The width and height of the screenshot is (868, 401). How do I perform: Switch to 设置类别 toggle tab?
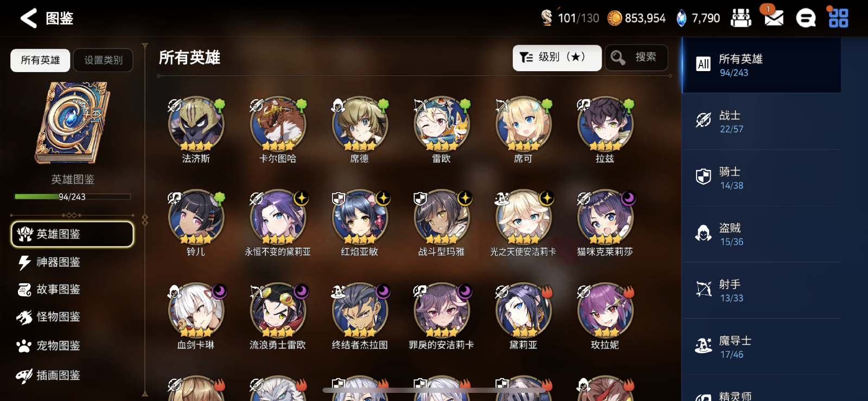(103, 60)
